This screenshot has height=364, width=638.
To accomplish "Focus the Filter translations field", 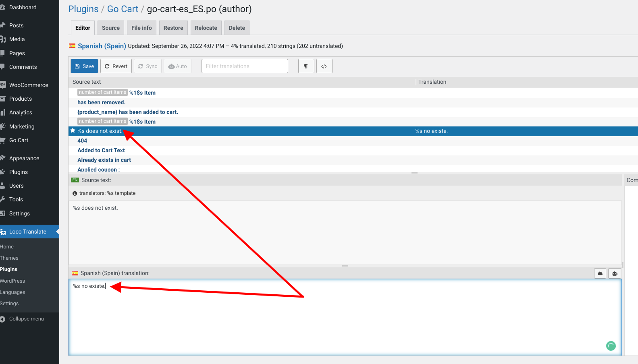I will pyautogui.click(x=245, y=66).
